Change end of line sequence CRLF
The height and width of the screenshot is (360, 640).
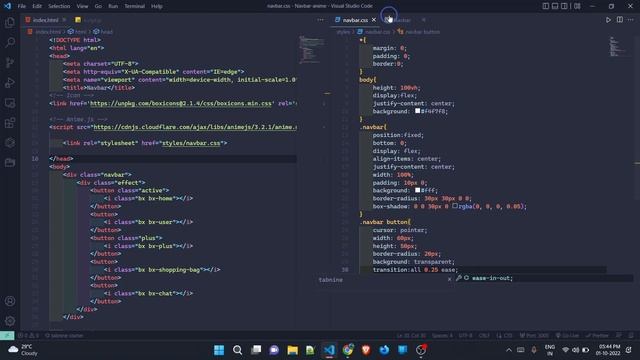[x=484, y=336]
